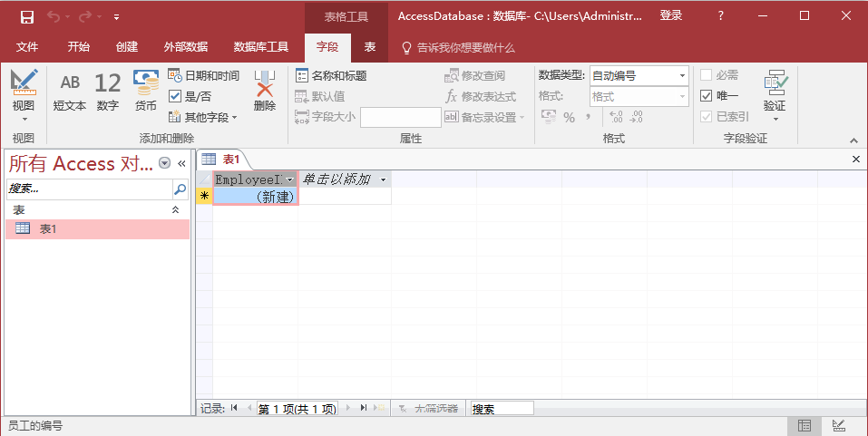Click the 'Click to Add' (单击以添加) column header

click(x=337, y=179)
